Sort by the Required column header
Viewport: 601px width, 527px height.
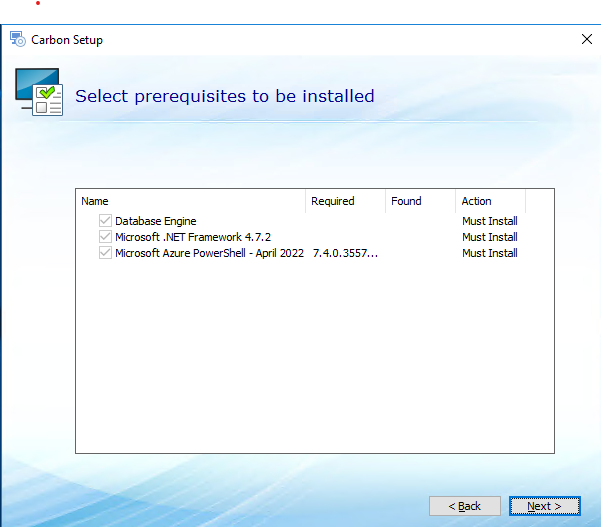(346, 201)
